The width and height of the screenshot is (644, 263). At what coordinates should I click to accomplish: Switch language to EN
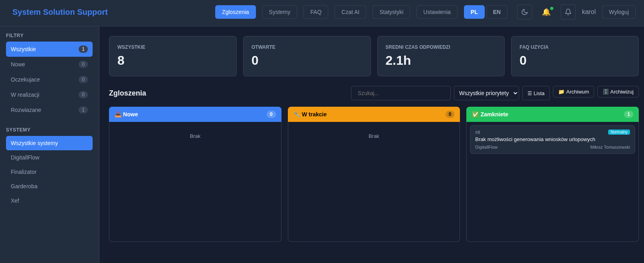pos(496,12)
